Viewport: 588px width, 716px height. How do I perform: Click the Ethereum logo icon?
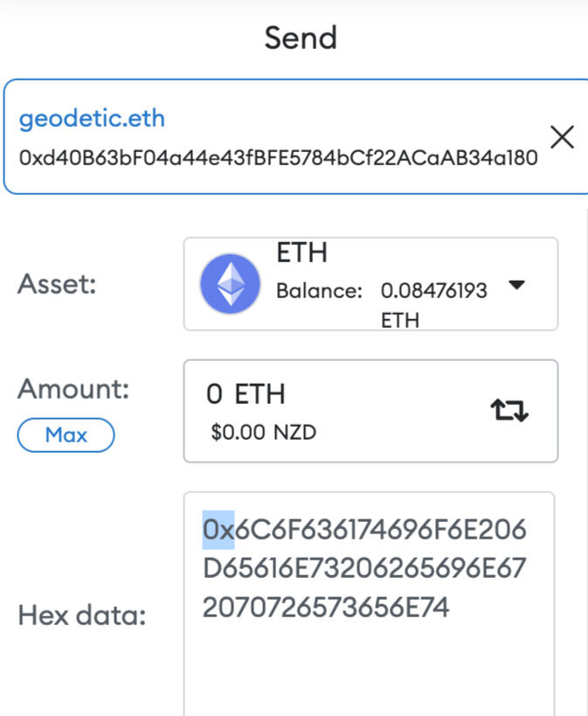click(230, 284)
